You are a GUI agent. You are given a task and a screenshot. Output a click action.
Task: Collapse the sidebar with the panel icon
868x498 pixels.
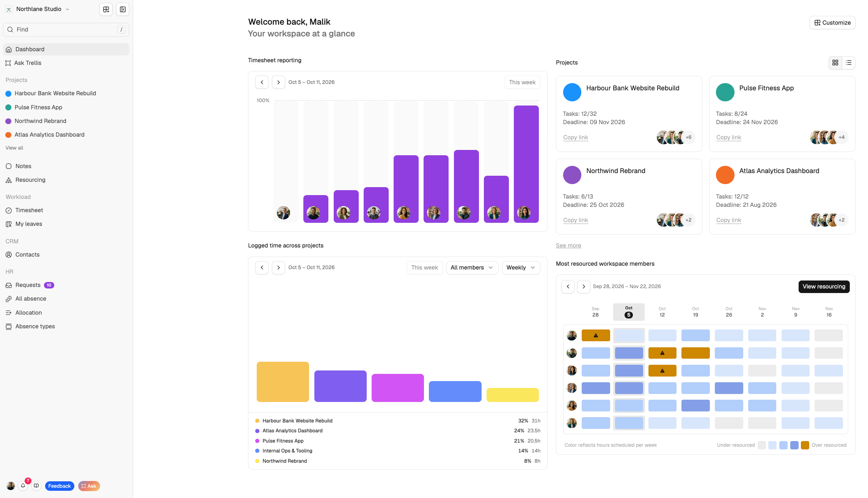(123, 9)
